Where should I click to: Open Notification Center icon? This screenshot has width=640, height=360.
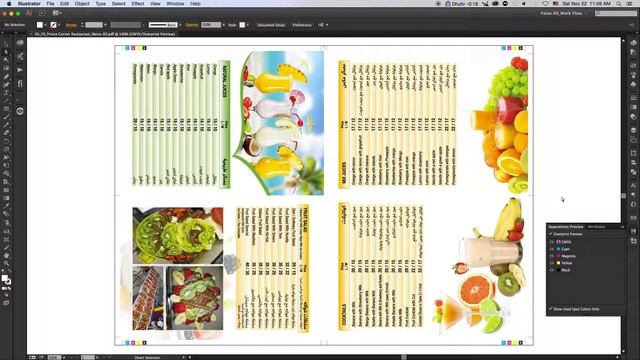tap(630, 4)
